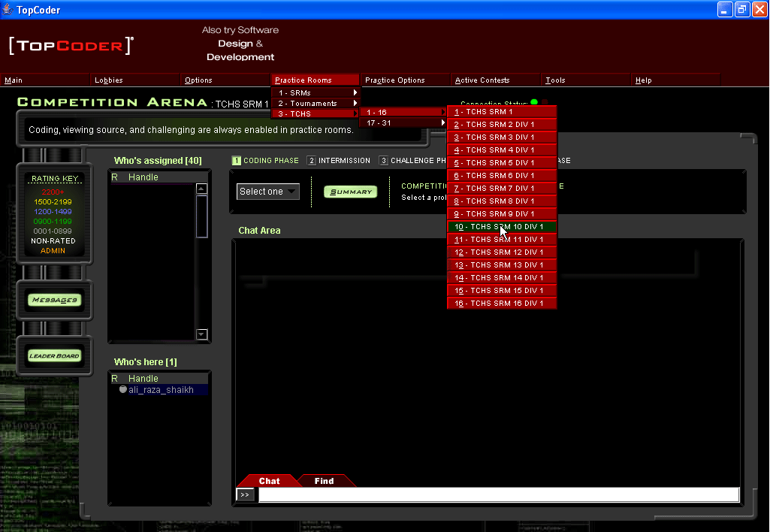Click the Coding Phase indicator
The height and width of the screenshot is (532, 770).
(x=265, y=161)
